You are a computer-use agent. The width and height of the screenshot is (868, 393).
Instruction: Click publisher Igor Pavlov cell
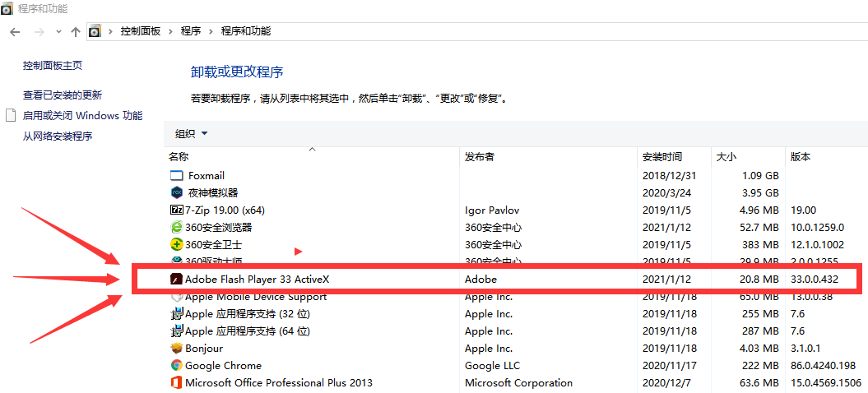click(x=492, y=210)
